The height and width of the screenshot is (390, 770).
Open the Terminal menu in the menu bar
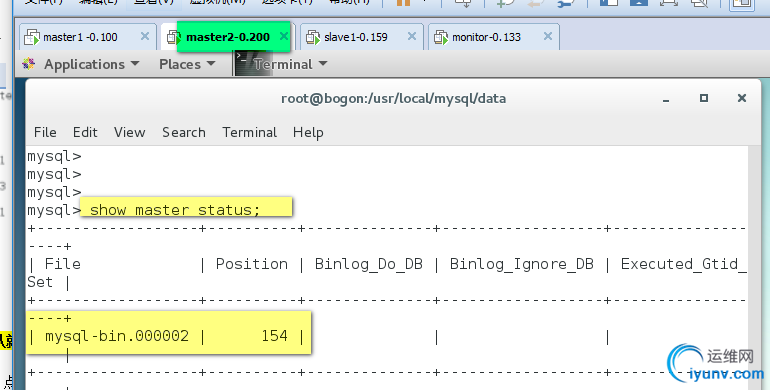point(249,132)
